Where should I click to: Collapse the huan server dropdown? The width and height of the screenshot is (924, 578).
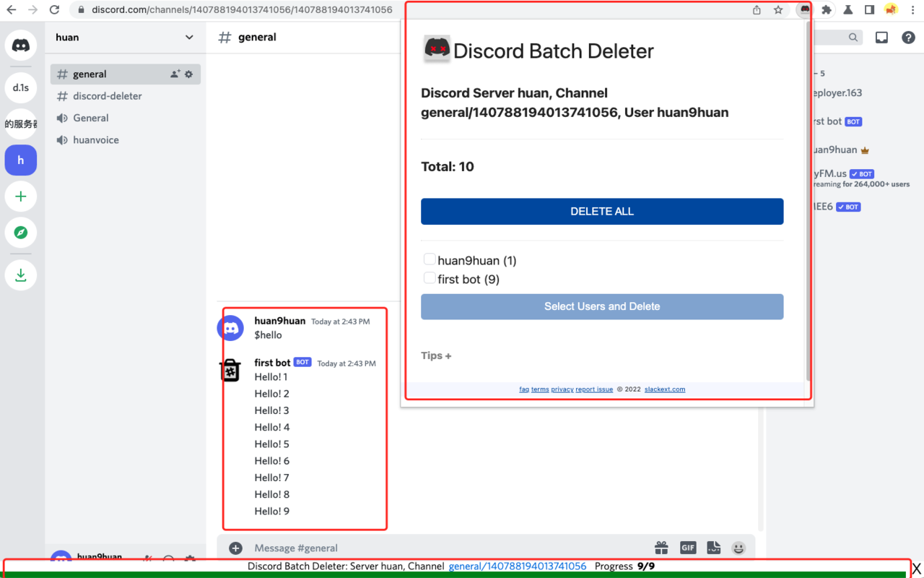coord(188,37)
